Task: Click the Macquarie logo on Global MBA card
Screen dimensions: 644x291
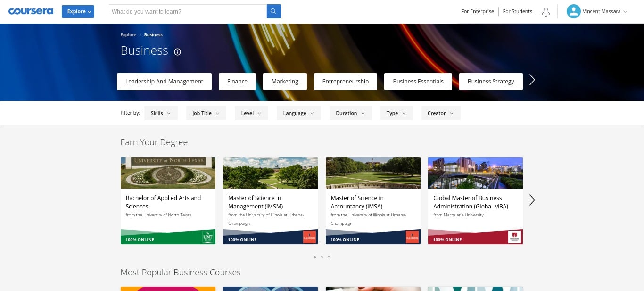Action: (514, 237)
